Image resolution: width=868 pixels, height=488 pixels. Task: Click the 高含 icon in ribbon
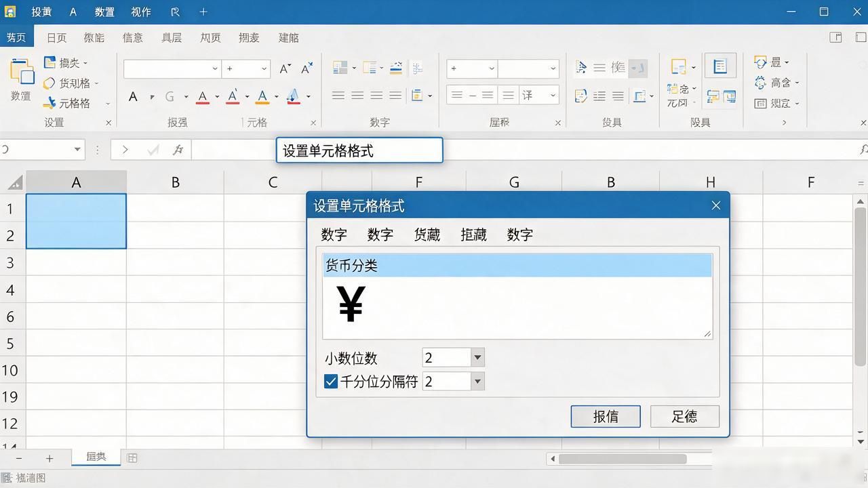tap(760, 82)
